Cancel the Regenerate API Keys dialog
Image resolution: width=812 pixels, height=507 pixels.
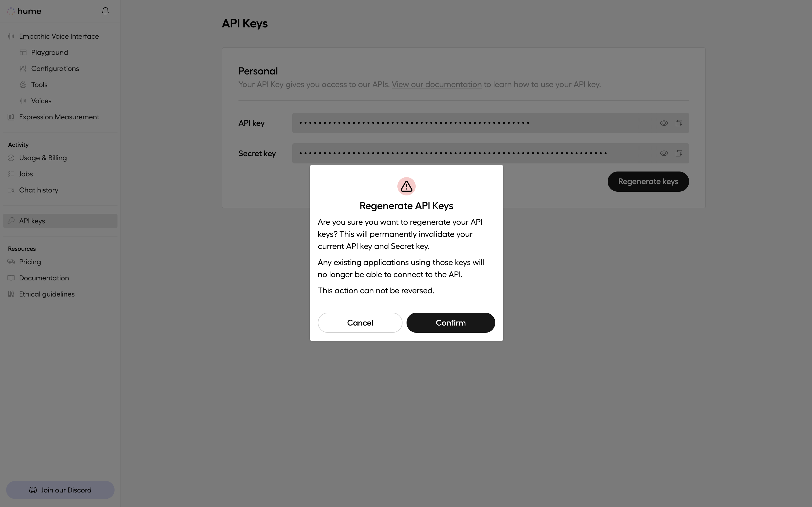point(360,322)
